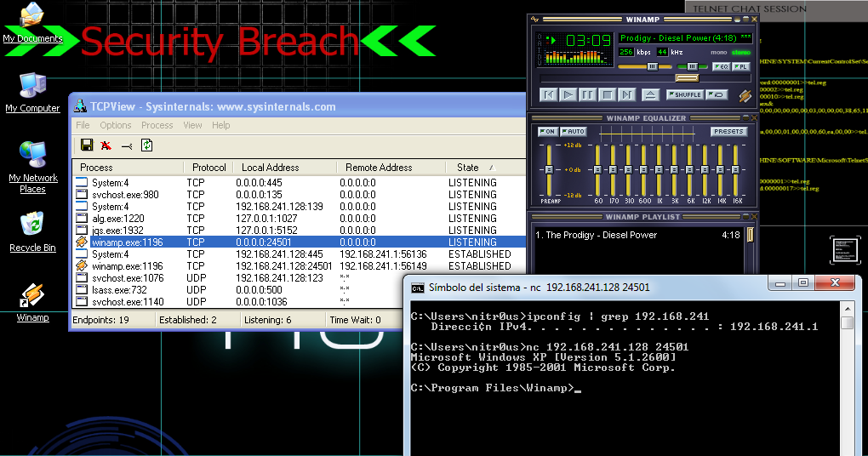Click the small document icon on the right of the desktop

click(x=845, y=250)
